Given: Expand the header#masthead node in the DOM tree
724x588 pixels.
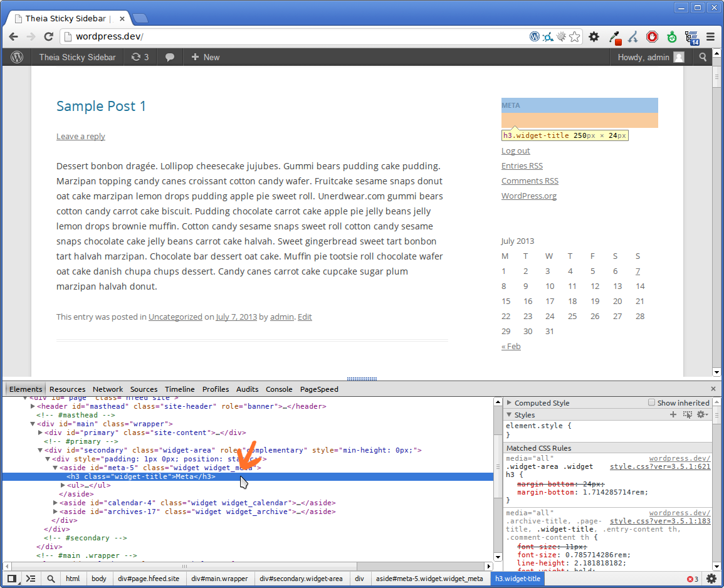Looking at the screenshot, I should (x=33, y=406).
